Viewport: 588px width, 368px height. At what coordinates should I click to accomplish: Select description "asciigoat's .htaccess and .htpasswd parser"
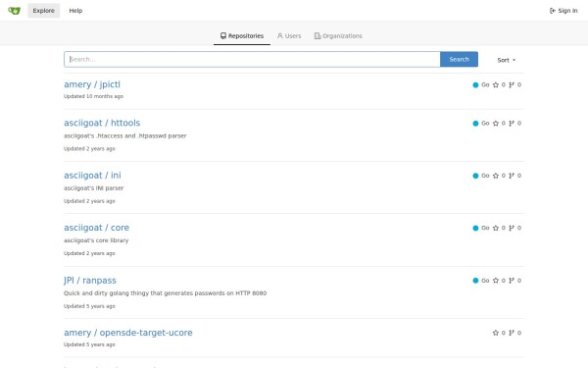124,136
